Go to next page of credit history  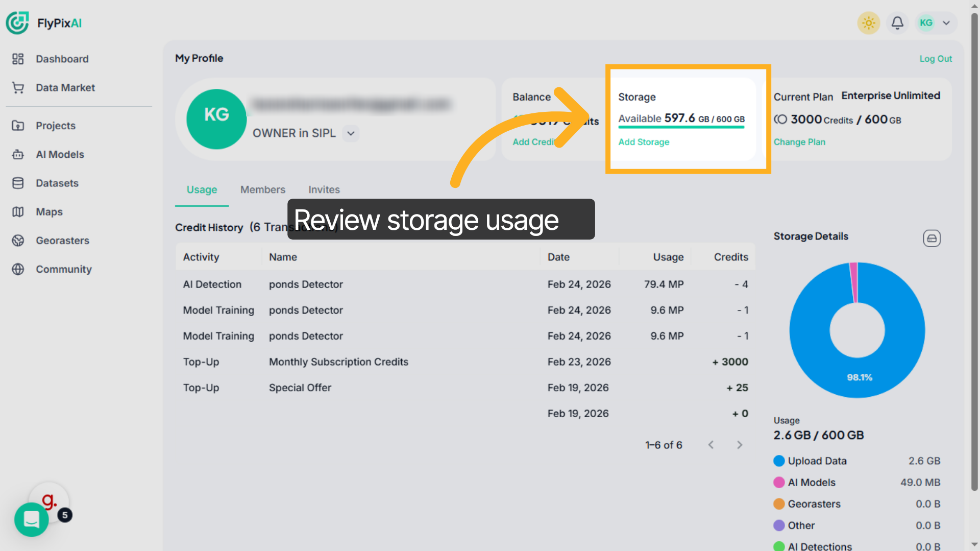[x=739, y=445]
